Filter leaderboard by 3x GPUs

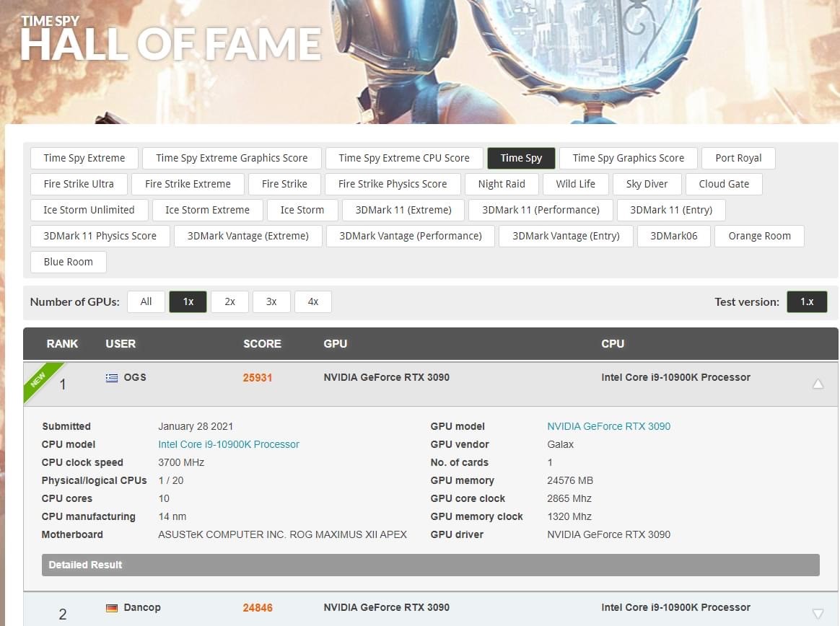[x=271, y=302]
